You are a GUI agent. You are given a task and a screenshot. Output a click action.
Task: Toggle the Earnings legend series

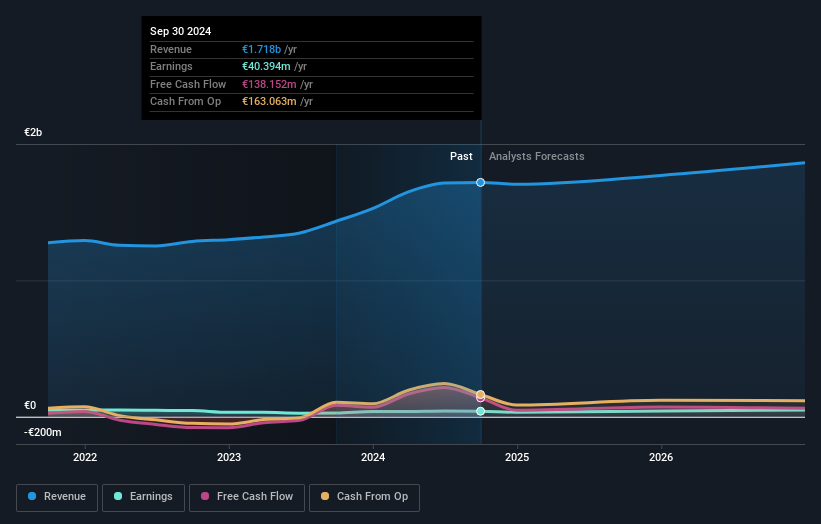[x=143, y=497]
